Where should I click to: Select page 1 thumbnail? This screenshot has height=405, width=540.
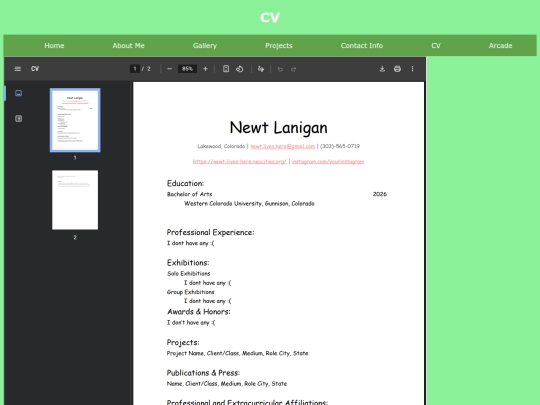click(75, 120)
